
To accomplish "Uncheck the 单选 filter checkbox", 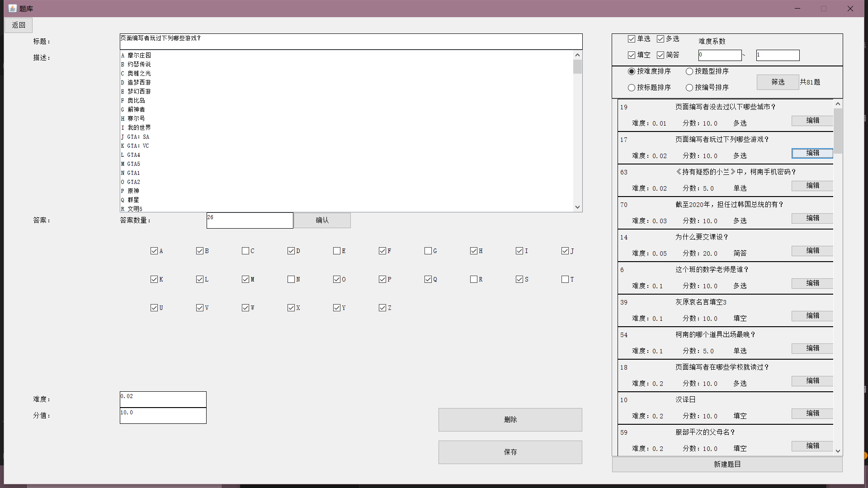I will point(632,39).
